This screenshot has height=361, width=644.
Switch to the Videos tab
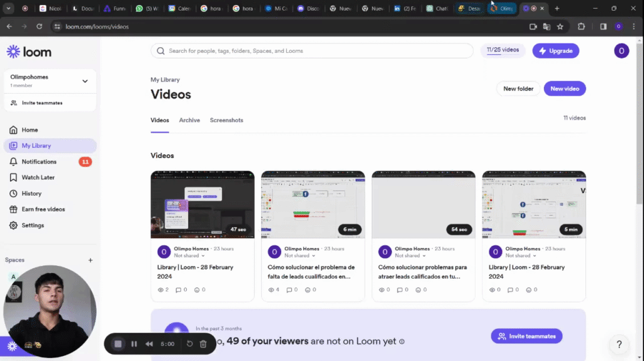(160, 120)
